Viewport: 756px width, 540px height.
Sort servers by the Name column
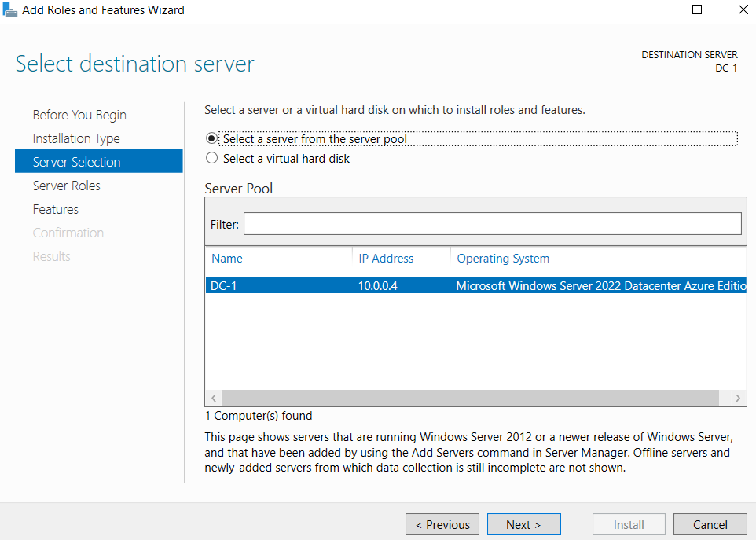(x=227, y=259)
